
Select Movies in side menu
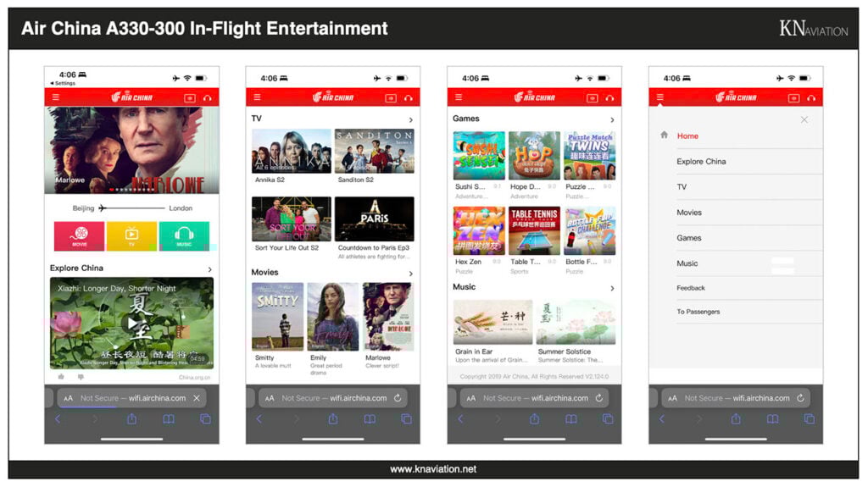pyautogui.click(x=689, y=213)
